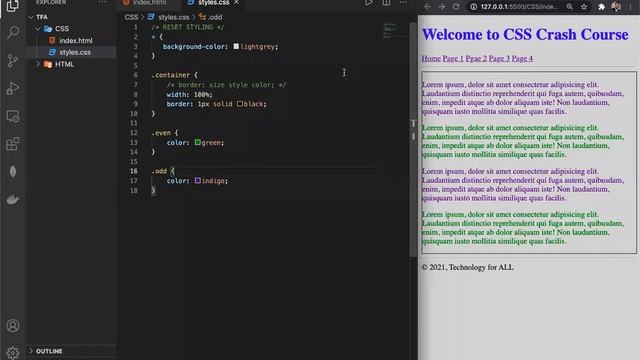Click line number 16 in gutter
The width and height of the screenshot is (640, 360).
134,171
